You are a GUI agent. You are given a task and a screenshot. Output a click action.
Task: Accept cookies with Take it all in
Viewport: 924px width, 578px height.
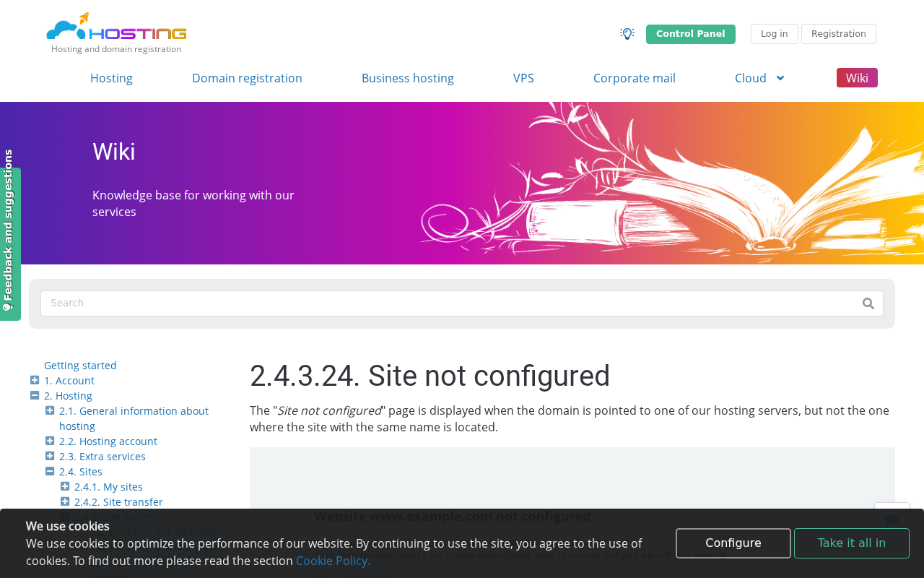(x=852, y=543)
